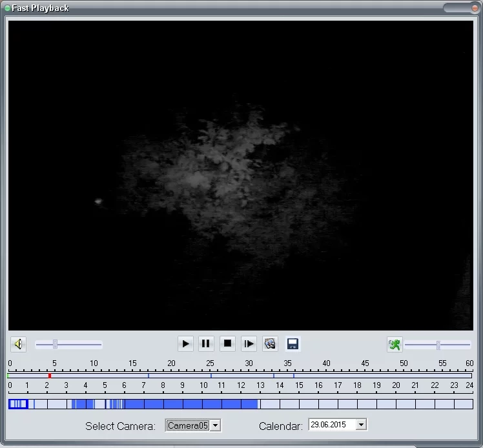Select the first highlighted hour block in timeline
This screenshot has width=483, height=448.
point(18,404)
